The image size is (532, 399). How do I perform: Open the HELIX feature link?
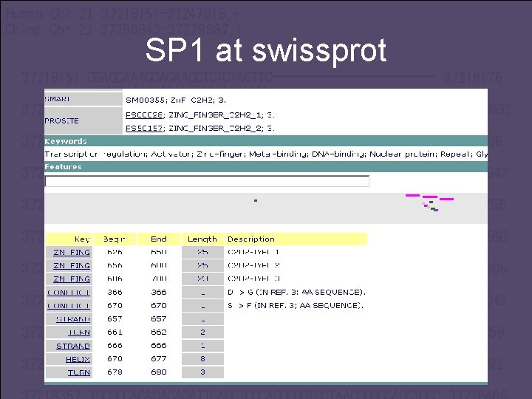click(x=78, y=359)
